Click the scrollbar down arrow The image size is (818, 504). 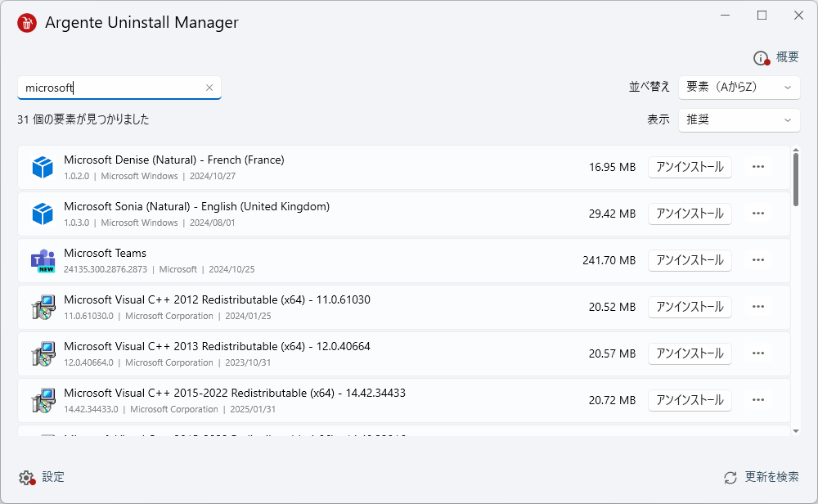click(796, 431)
